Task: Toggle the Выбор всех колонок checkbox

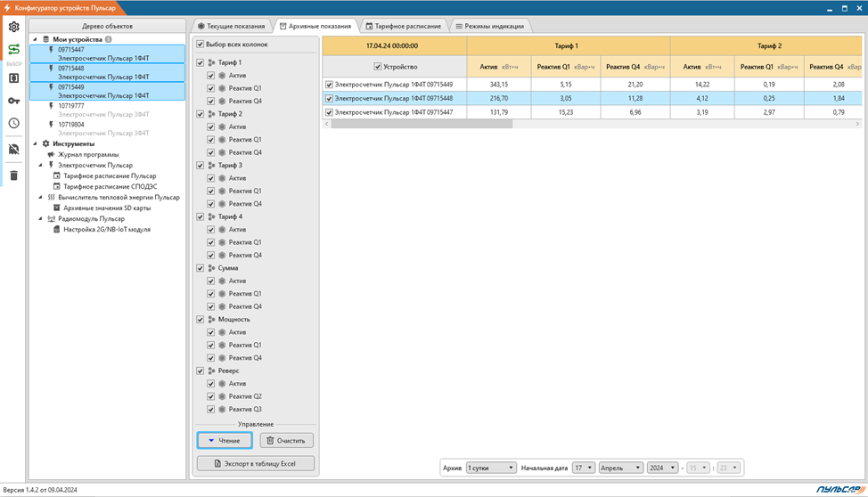Action: click(201, 45)
